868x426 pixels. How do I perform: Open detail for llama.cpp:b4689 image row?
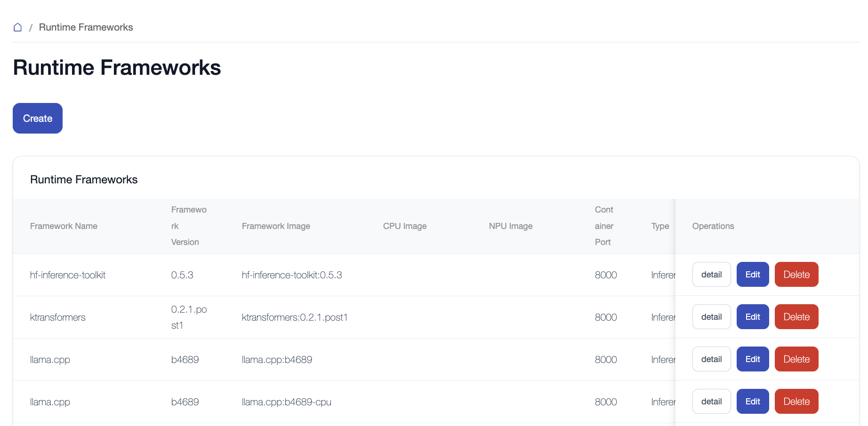[711, 359]
